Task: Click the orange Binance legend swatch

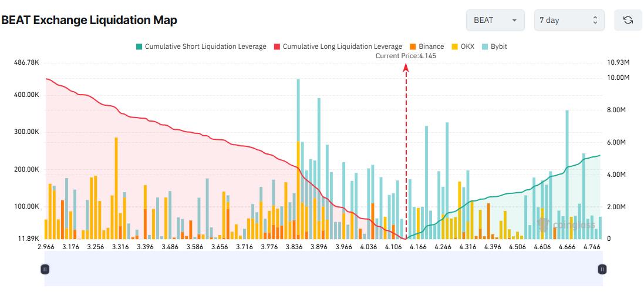Action: pos(413,46)
